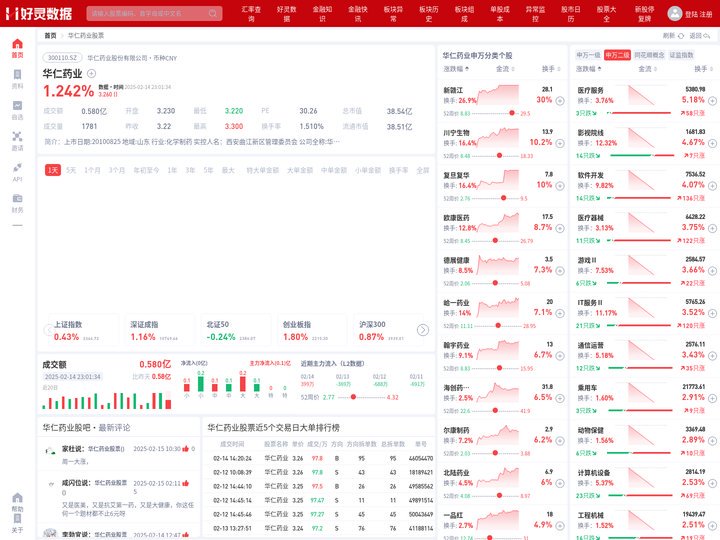
Task: Click the search magnifier icon in header
Action: click(x=213, y=13)
